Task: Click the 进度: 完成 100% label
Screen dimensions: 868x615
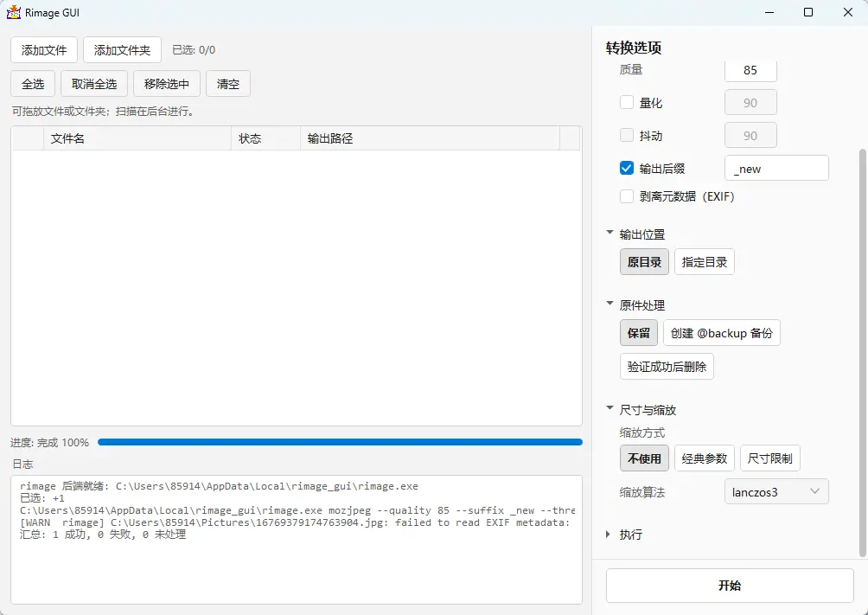Action: click(50, 443)
